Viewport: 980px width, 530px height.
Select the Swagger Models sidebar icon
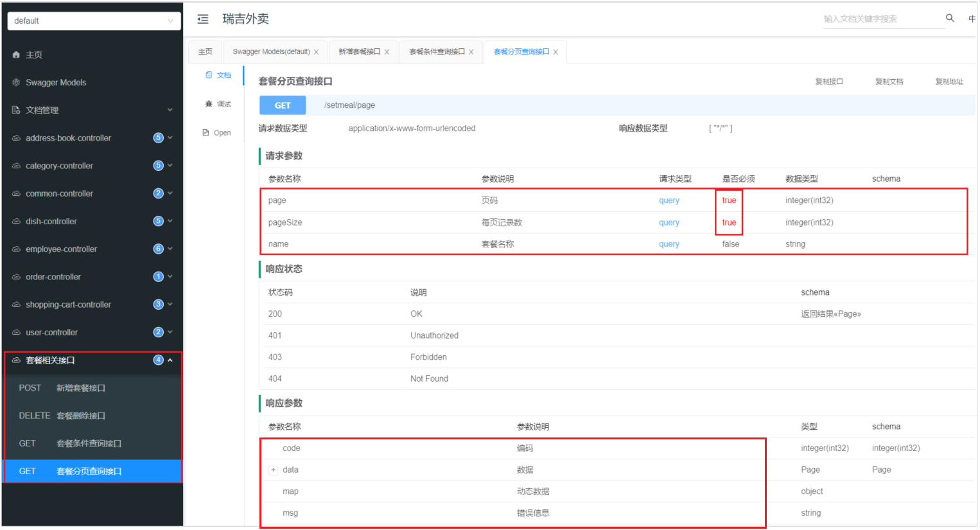(x=16, y=82)
